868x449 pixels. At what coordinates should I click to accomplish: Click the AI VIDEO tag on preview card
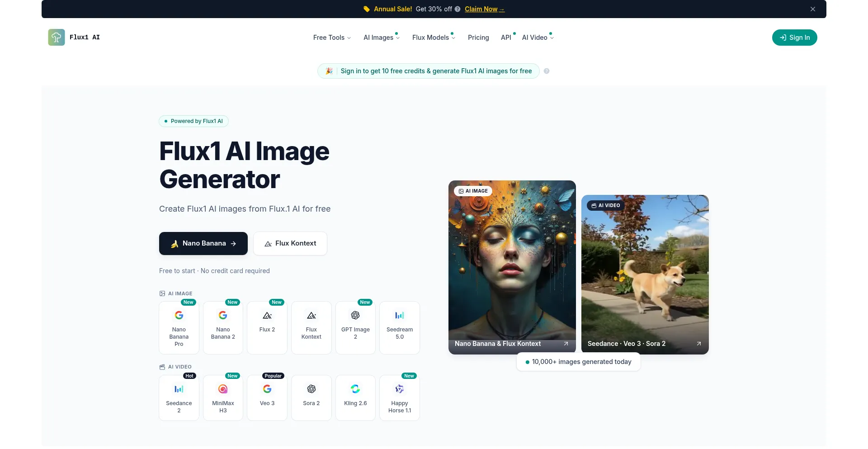606,205
